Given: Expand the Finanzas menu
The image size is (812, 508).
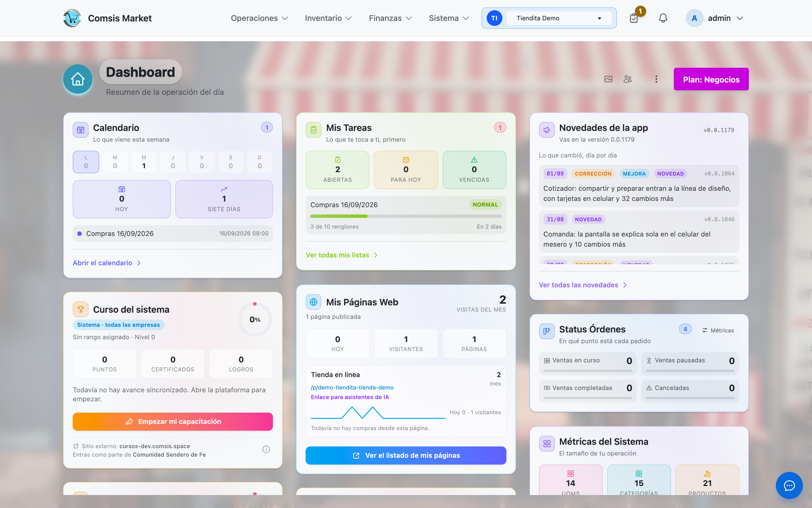Looking at the screenshot, I should click(390, 18).
